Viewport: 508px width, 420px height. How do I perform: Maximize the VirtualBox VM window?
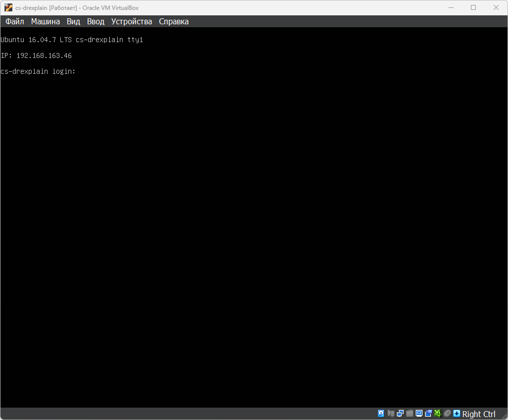[x=473, y=7]
